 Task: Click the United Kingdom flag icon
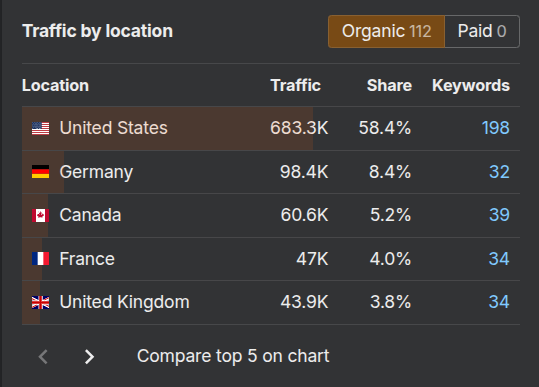[41, 302]
